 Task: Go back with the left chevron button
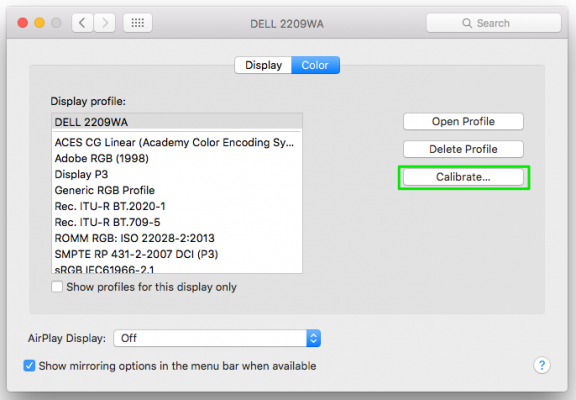click(x=82, y=23)
